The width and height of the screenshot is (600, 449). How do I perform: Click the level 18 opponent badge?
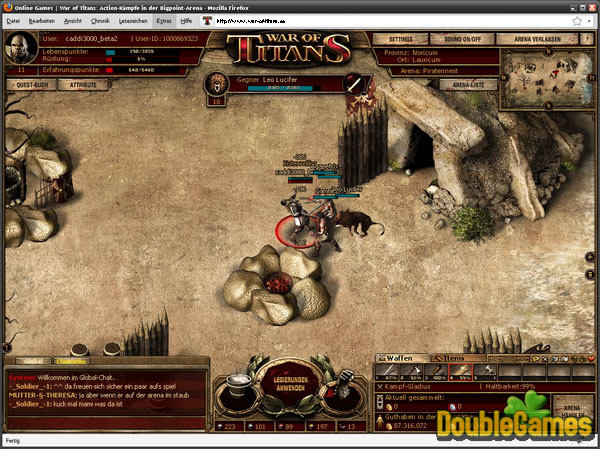216,101
